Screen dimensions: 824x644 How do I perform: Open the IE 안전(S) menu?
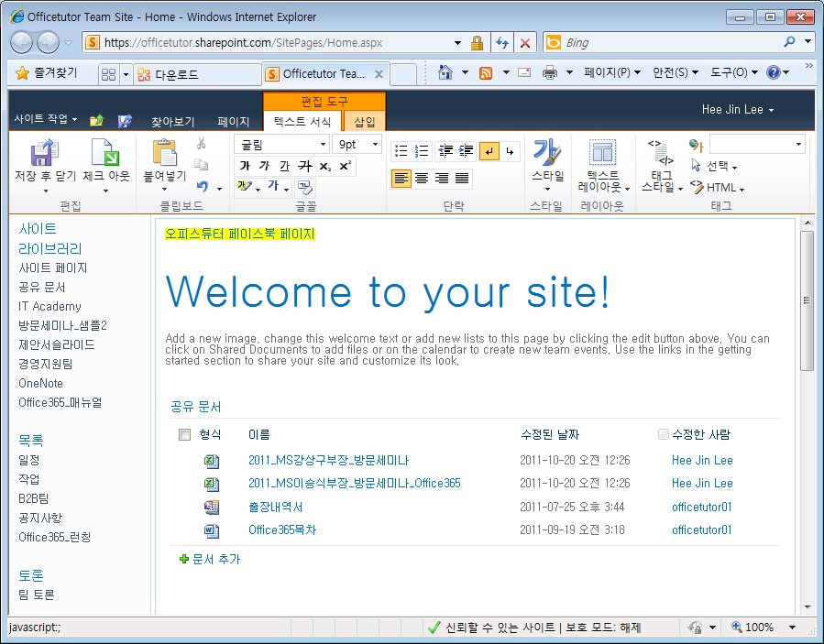(675, 72)
